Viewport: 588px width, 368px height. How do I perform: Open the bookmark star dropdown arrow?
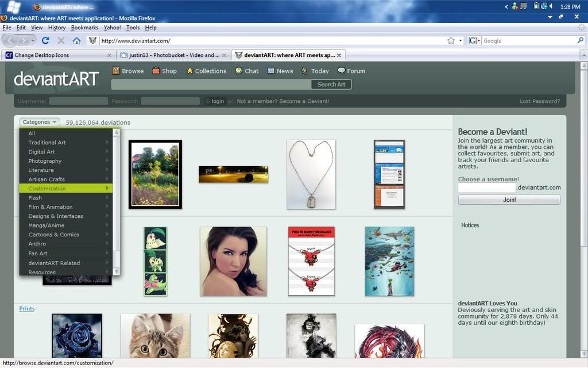pos(461,41)
